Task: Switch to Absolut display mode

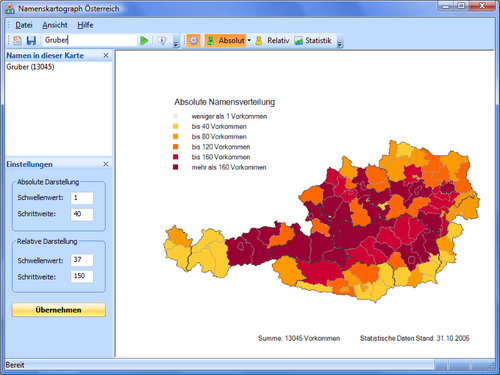Action: point(226,41)
